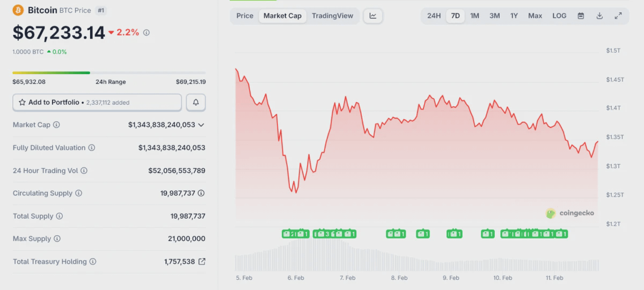
Task: Click the Bitcoin logo icon
Action: click(18, 10)
